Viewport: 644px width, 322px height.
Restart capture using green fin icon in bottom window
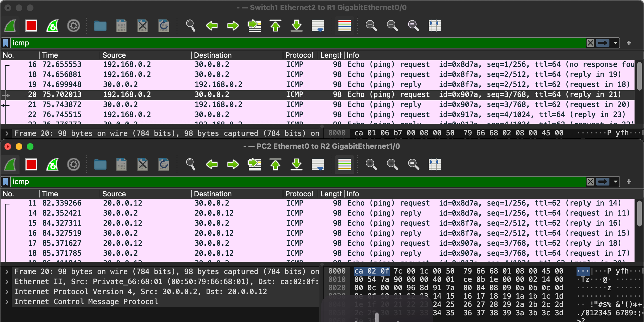click(52, 165)
